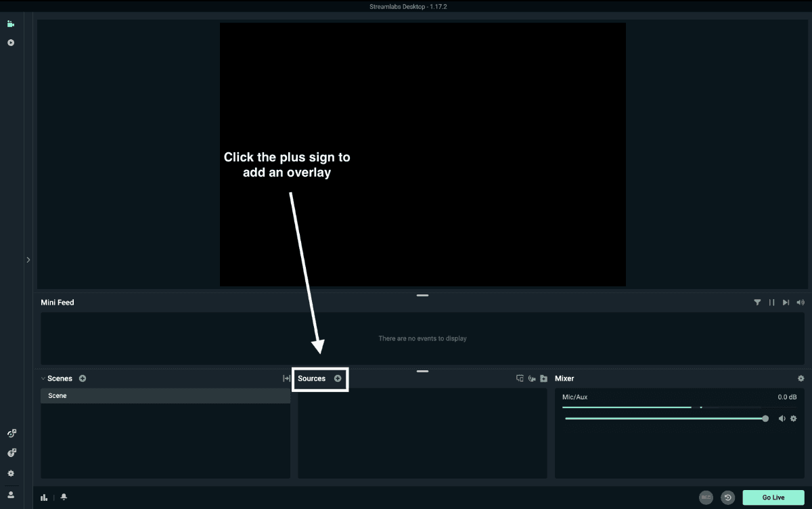Click the handle between preview and Mini Feed
This screenshot has width=812, height=509.
(x=423, y=295)
